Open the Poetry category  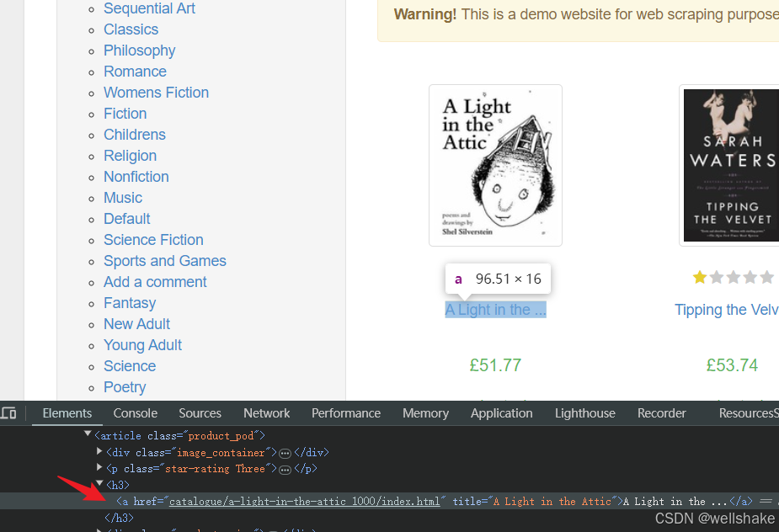click(125, 387)
